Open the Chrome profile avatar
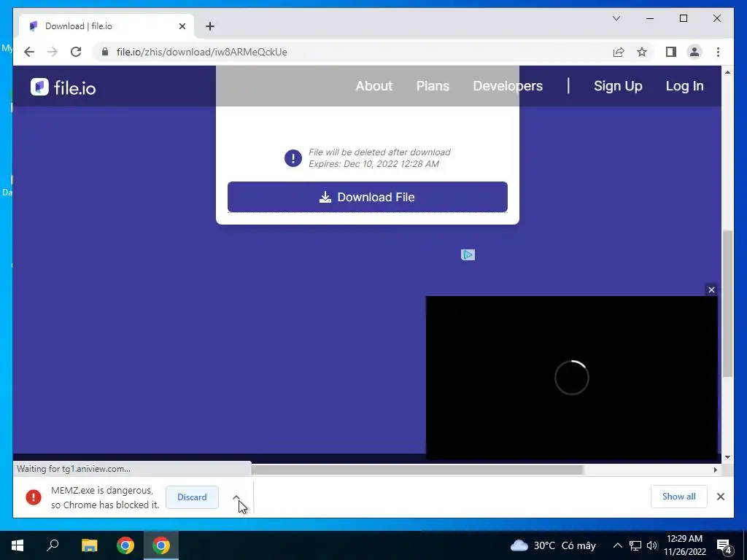The image size is (747, 560). click(694, 52)
